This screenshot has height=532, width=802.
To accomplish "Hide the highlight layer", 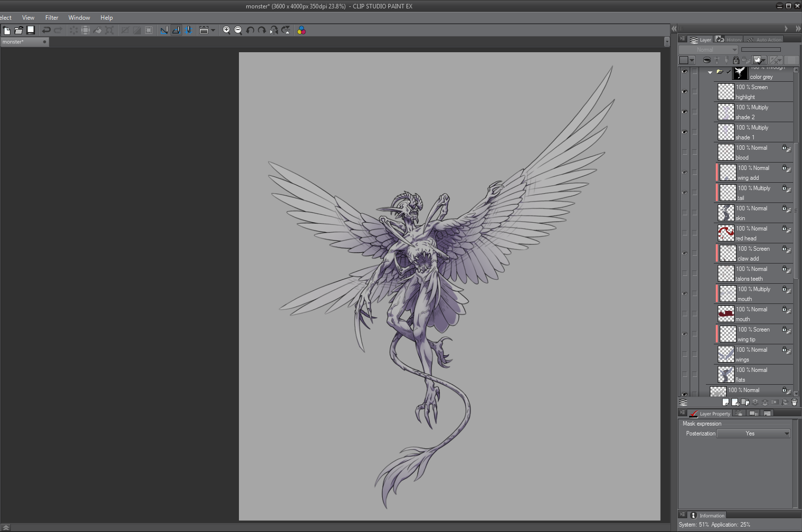I will pos(684,92).
